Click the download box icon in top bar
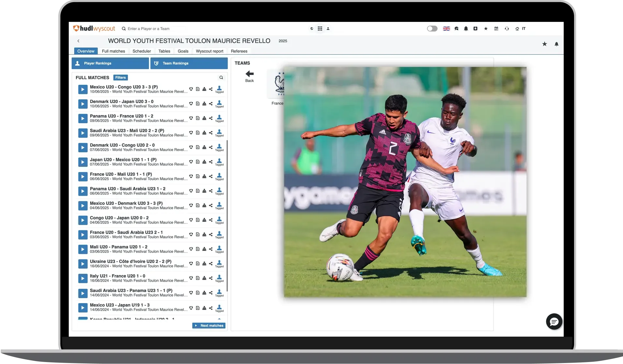This screenshot has width=623, height=364. tap(475, 29)
